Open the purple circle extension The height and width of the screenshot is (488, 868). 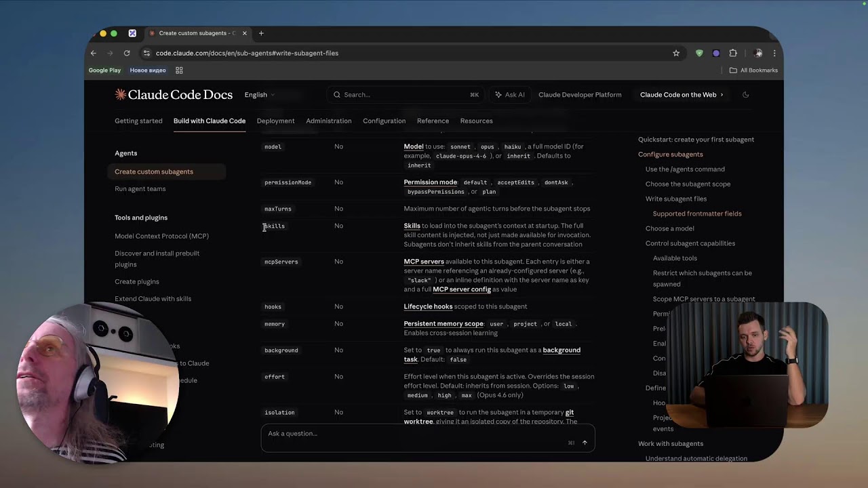point(716,53)
